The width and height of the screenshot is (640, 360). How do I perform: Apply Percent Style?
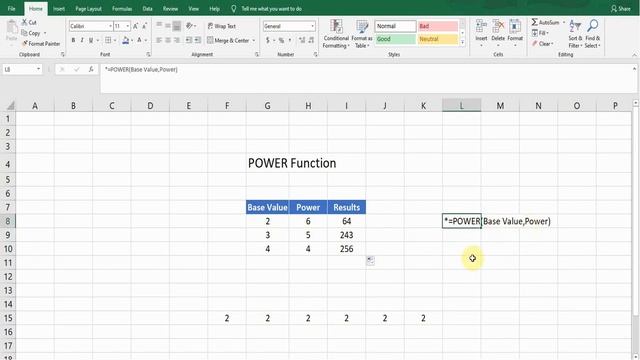click(281, 40)
